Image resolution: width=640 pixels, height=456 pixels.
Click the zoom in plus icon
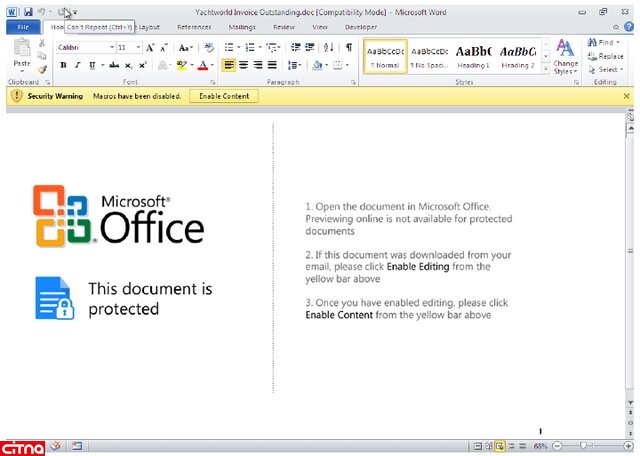[626, 445]
